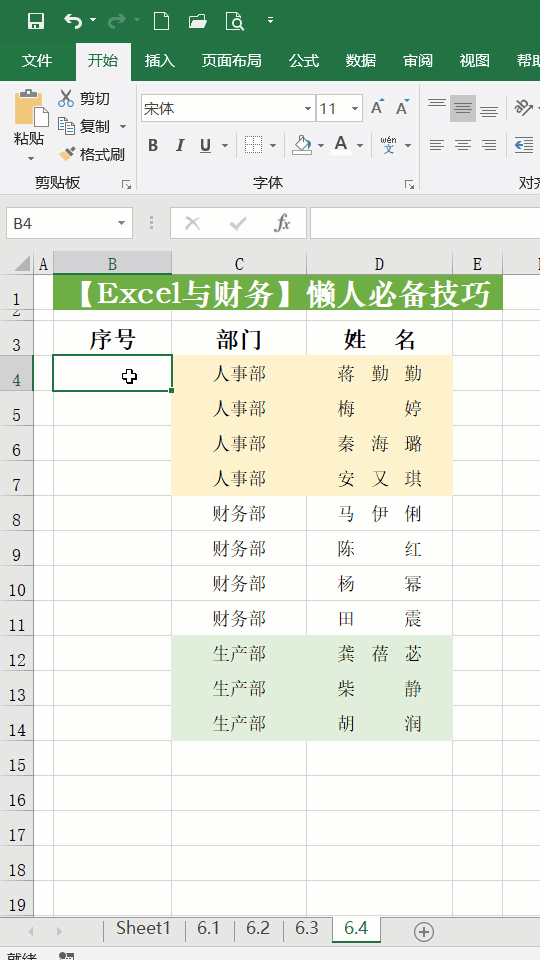Screen dimensions: 540x960
Task: Expand the Name Box dropdown
Action: pos(122,223)
